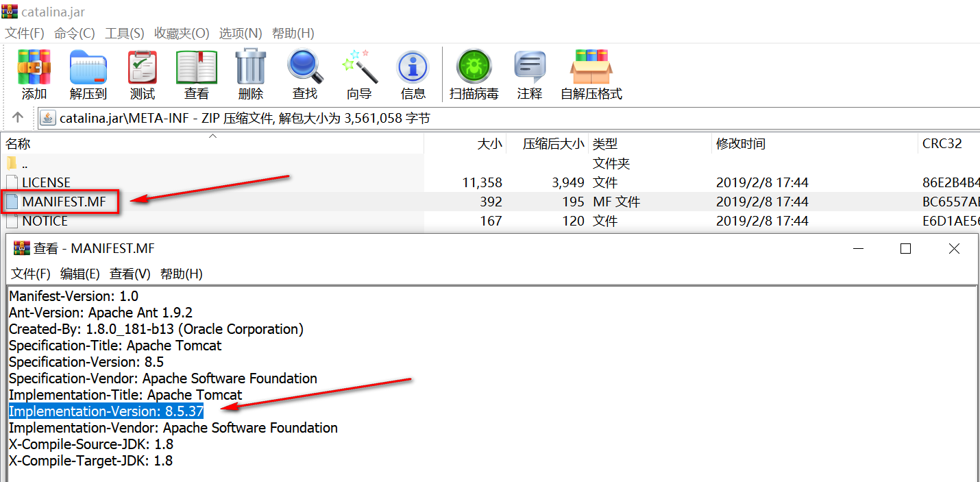Click 'Specification-Title: Apache Tomcat' line
980x482 pixels.
115,346
